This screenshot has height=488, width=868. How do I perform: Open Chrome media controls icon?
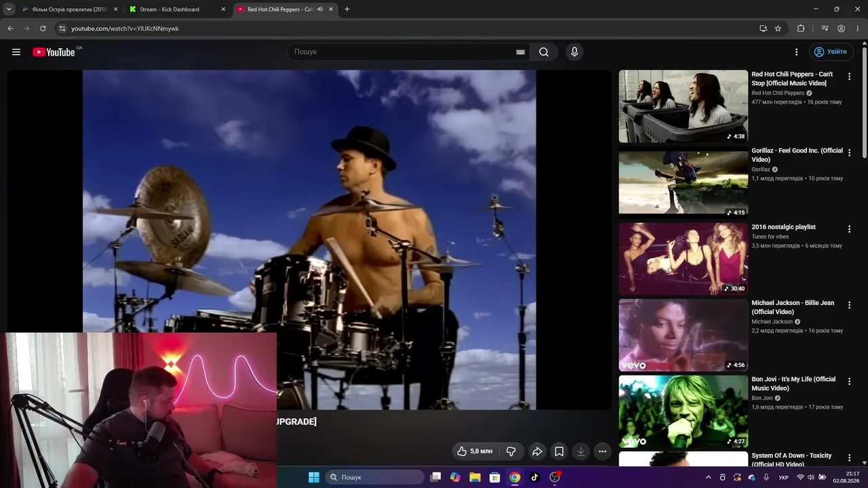coord(825,28)
